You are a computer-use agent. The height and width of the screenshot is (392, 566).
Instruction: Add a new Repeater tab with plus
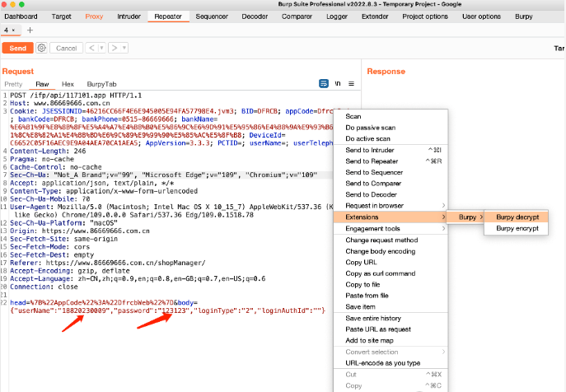point(30,30)
